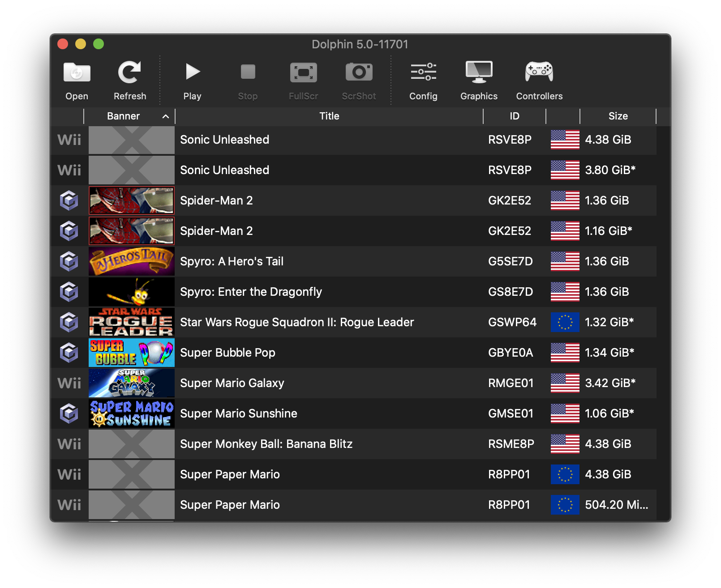This screenshot has width=721, height=588.
Task: Click EU flag for Super Paper Mario 4.38 GiB
Action: [x=565, y=474]
